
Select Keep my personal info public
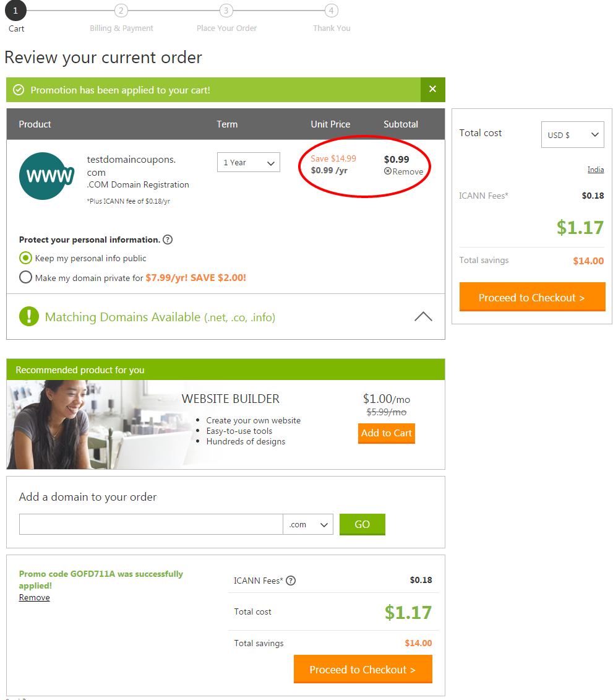[x=25, y=258]
